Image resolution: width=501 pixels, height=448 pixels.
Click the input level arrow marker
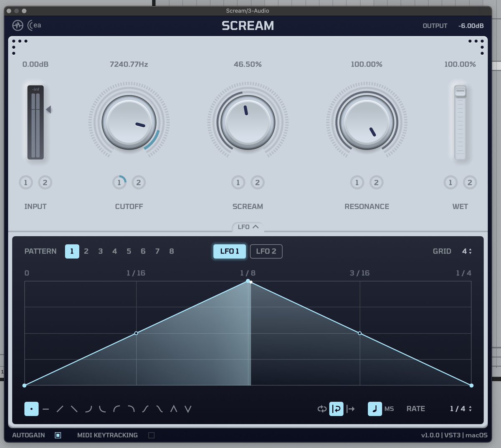48,109
